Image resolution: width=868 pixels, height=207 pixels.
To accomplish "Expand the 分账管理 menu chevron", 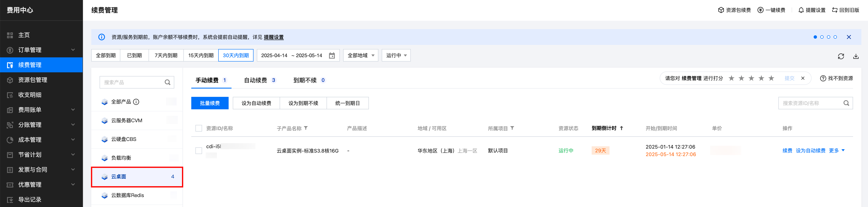I will 73,125.
